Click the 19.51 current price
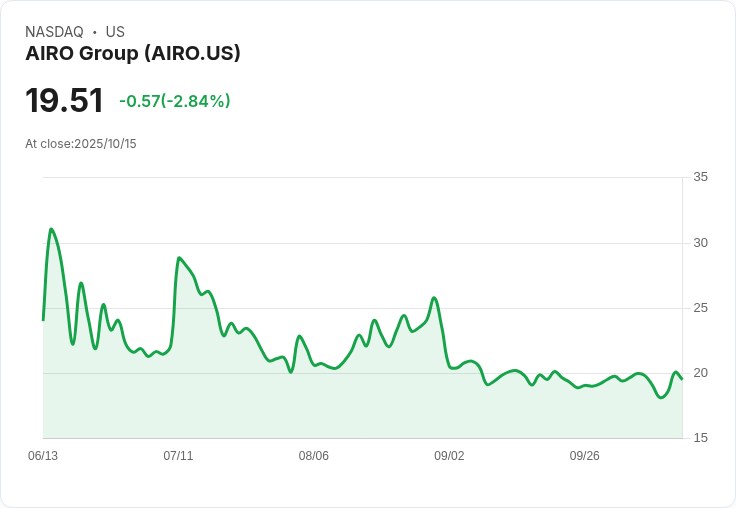Screen dimensions: 736x508 click(64, 100)
